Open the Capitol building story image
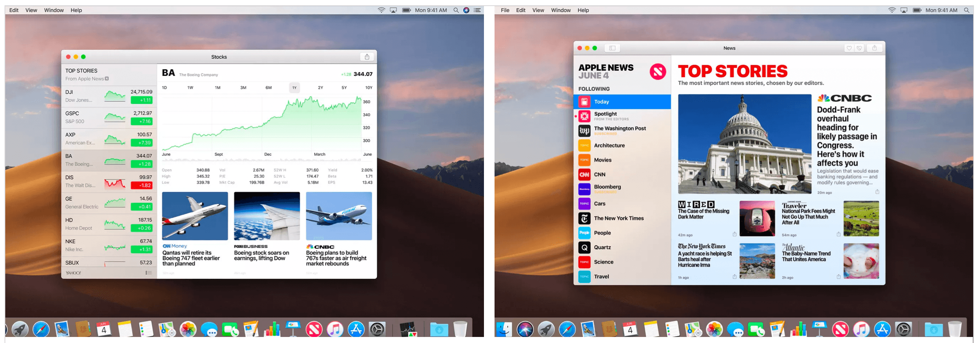The image size is (980, 343). coord(744,144)
